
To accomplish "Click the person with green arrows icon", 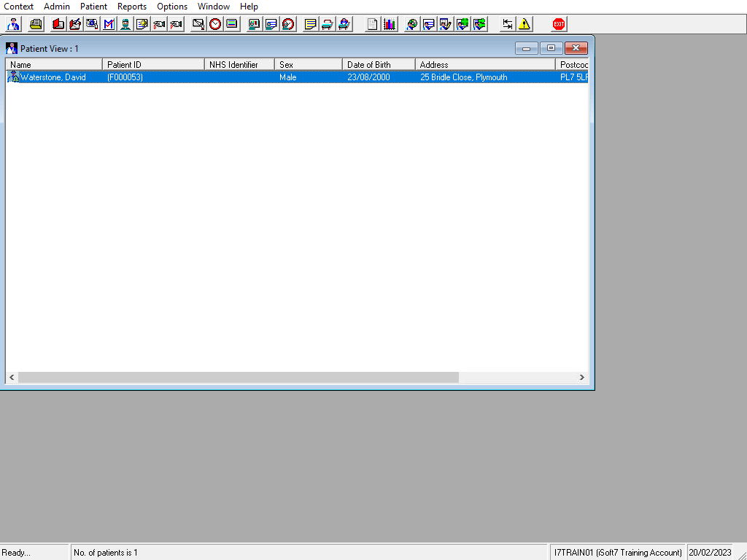I will 479,24.
